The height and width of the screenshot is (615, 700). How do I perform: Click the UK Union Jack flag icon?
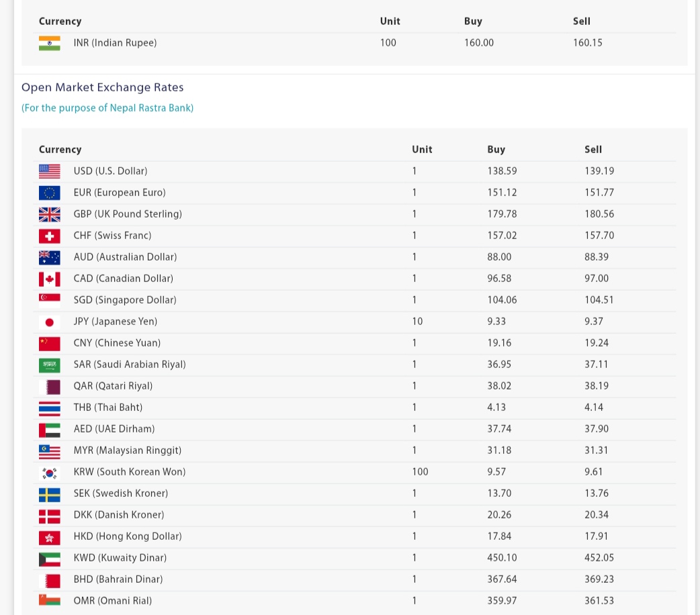[x=50, y=214]
